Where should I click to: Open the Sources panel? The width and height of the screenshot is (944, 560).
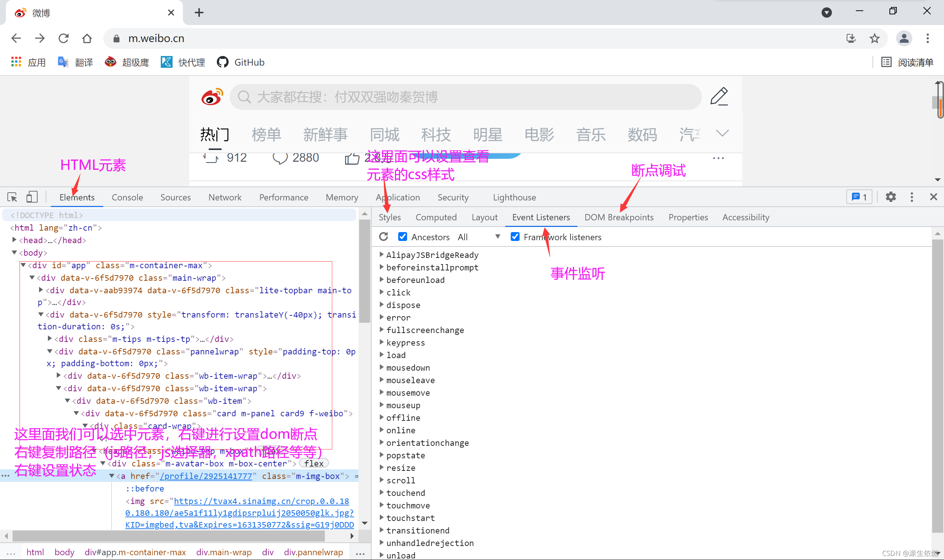point(176,197)
